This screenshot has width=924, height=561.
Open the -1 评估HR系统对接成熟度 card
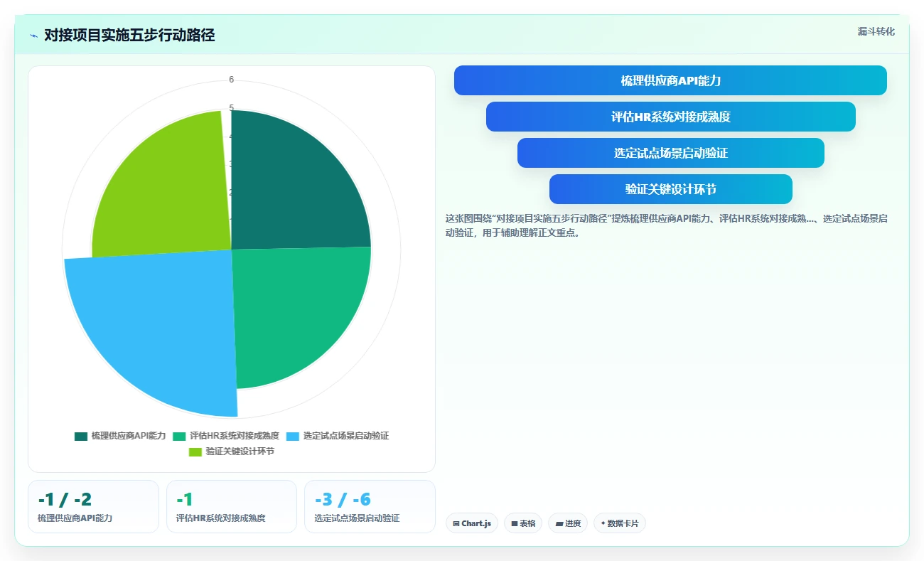coord(231,506)
